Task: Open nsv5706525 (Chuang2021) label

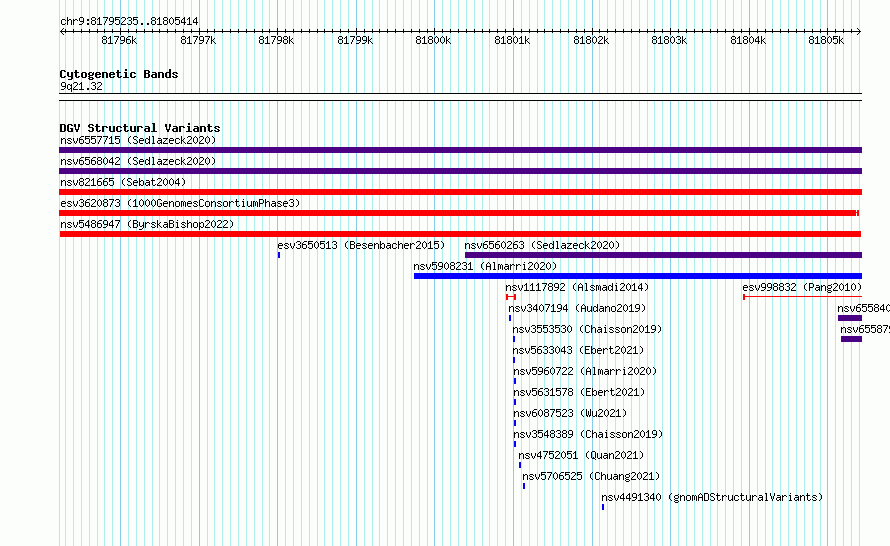Action: pos(591,476)
